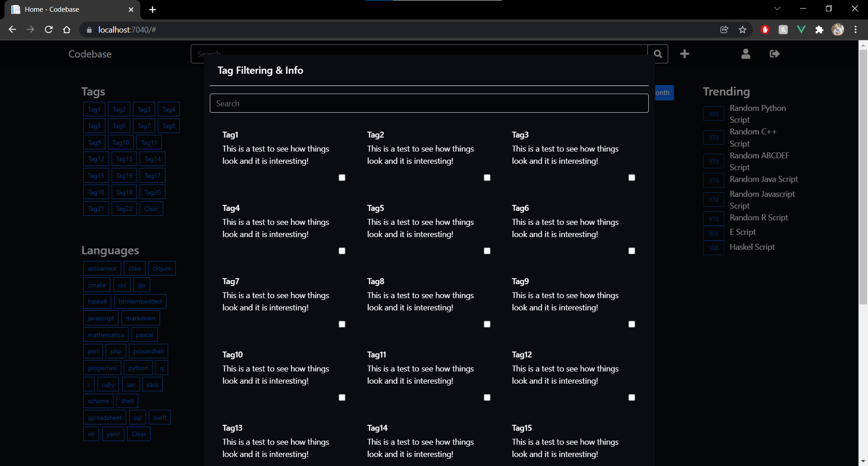Check the Tag5 checkbox

pos(487,251)
